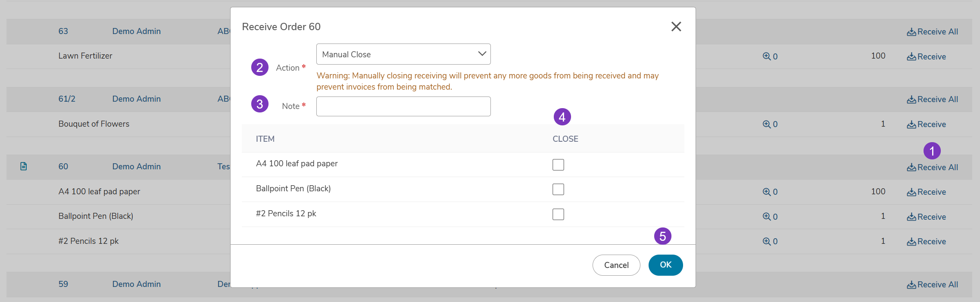
Task: Click the Note text field
Action: click(403, 106)
